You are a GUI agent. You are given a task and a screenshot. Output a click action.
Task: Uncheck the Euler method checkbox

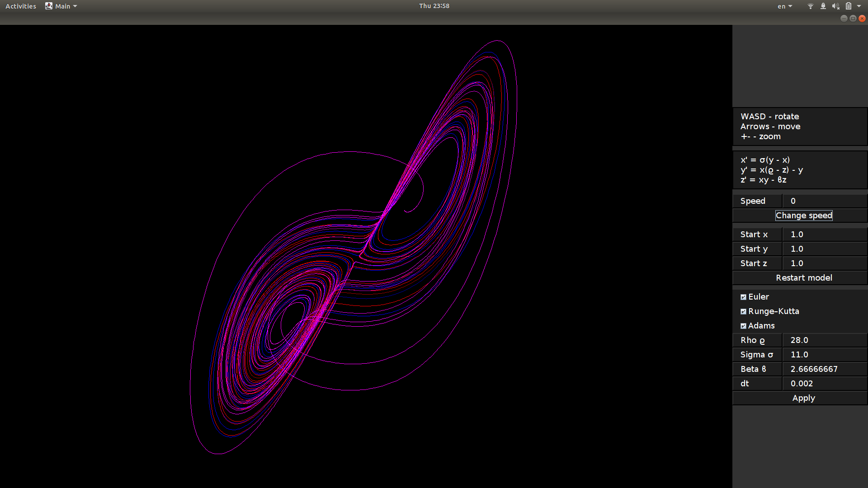click(743, 297)
